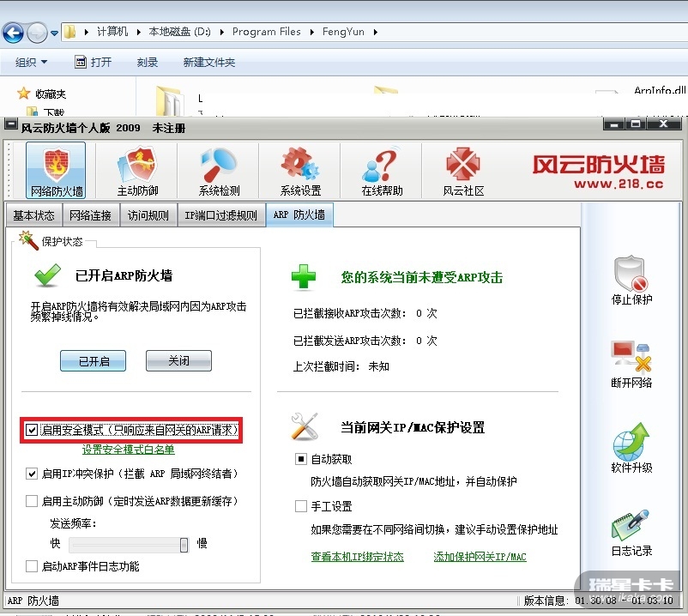This screenshot has height=616, width=688.
Task: Open the 主动防御 active defense section
Action: (x=137, y=170)
